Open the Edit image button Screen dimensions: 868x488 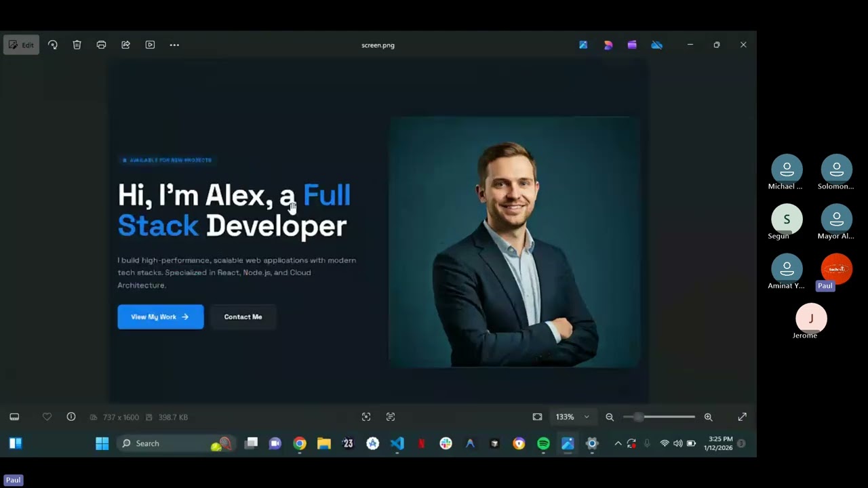pyautogui.click(x=21, y=45)
